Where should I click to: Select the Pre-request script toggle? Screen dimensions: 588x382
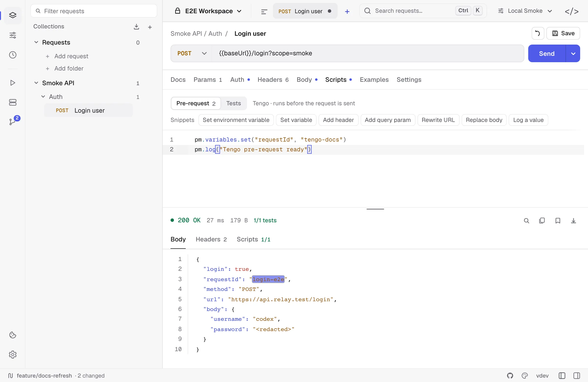click(x=196, y=103)
